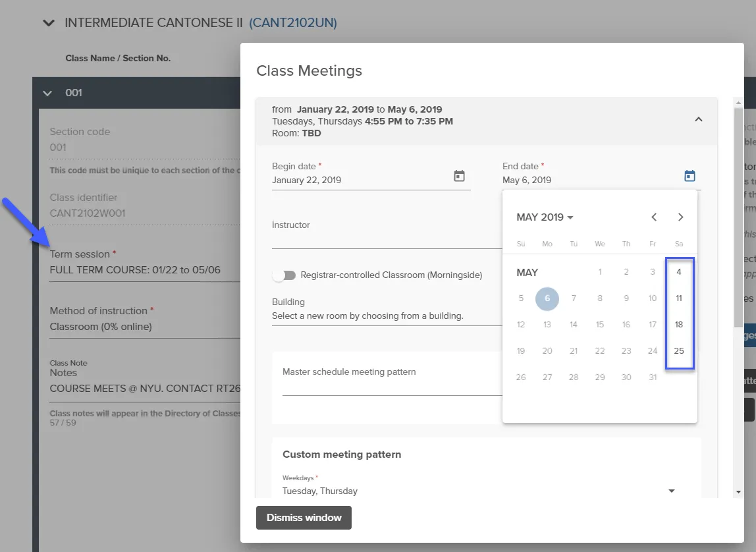This screenshot has height=552, width=756.
Task: Open the Weekdays dropdown arrow
Action: (x=671, y=491)
